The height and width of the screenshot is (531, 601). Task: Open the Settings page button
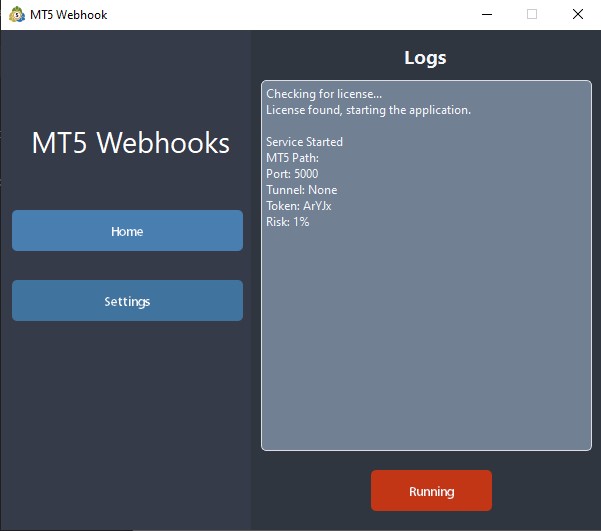pyautogui.click(x=127, y=301)
